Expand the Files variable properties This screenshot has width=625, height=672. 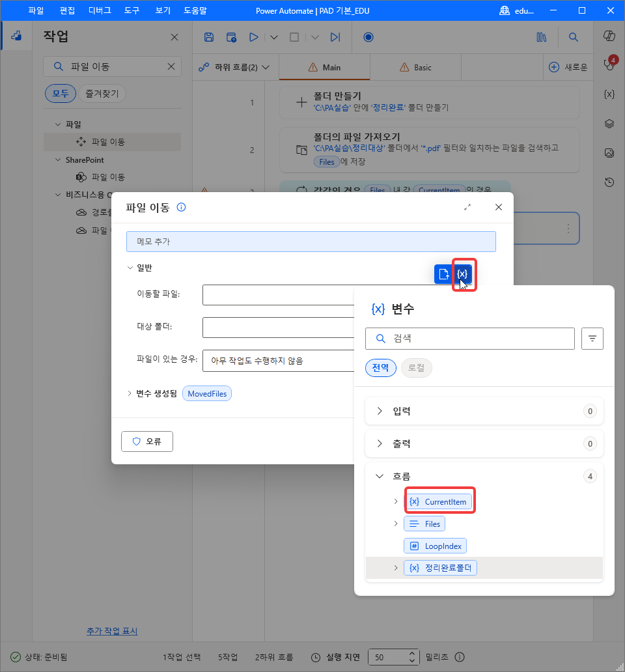click(x=396, y=524)
